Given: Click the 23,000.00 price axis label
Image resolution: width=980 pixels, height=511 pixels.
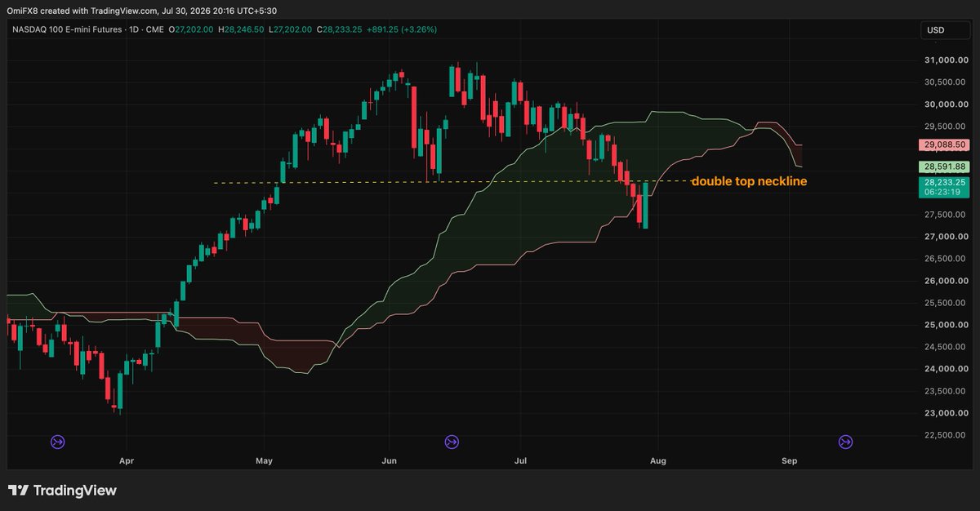Looking at the screenshot, I should [x=946, y=413].
